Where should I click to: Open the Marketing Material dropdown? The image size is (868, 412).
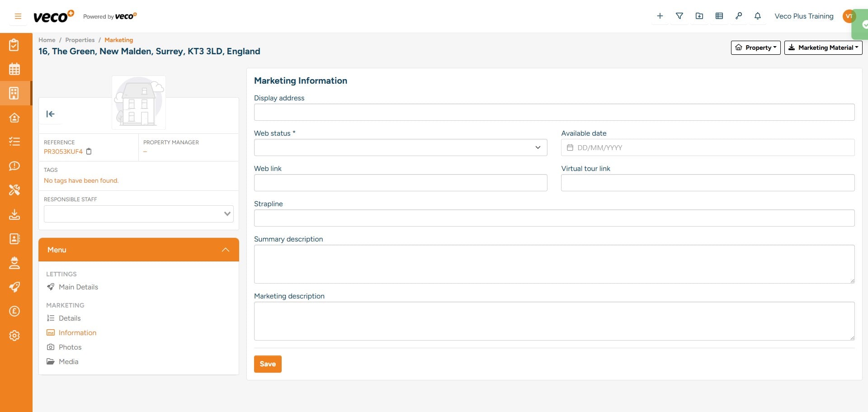click(823, 47)
